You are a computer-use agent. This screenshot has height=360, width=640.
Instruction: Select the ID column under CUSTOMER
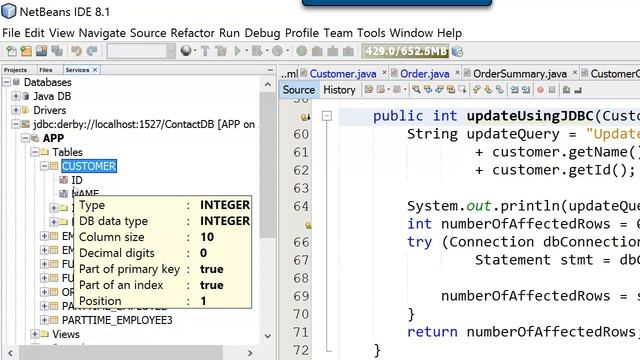pyautogui.click(x=77, y=180)
